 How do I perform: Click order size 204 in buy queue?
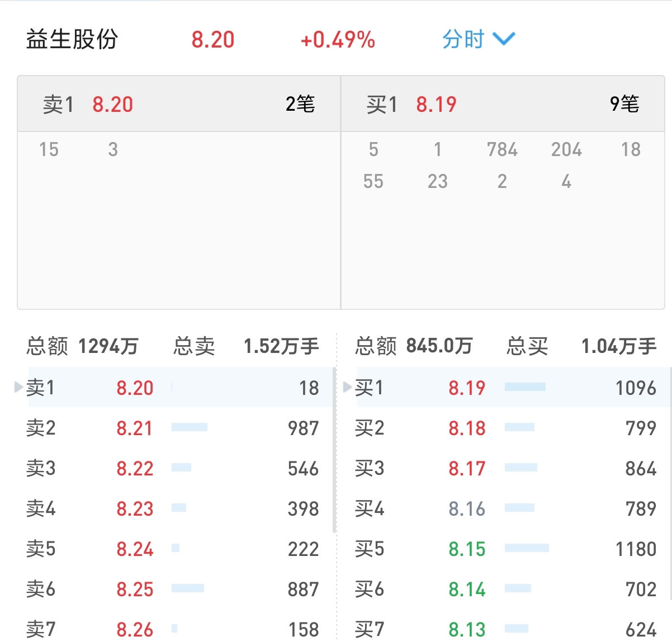click(566, 149)
